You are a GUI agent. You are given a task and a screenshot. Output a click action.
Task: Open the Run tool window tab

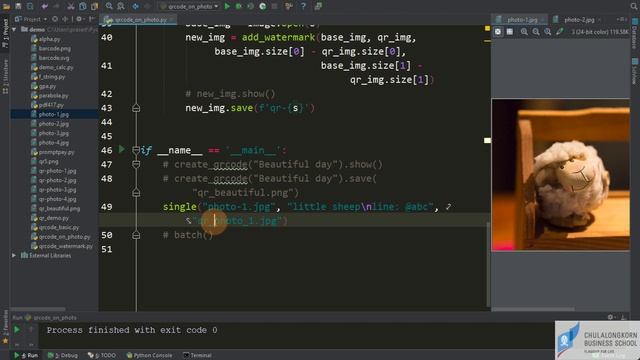[x=26, y=355]
